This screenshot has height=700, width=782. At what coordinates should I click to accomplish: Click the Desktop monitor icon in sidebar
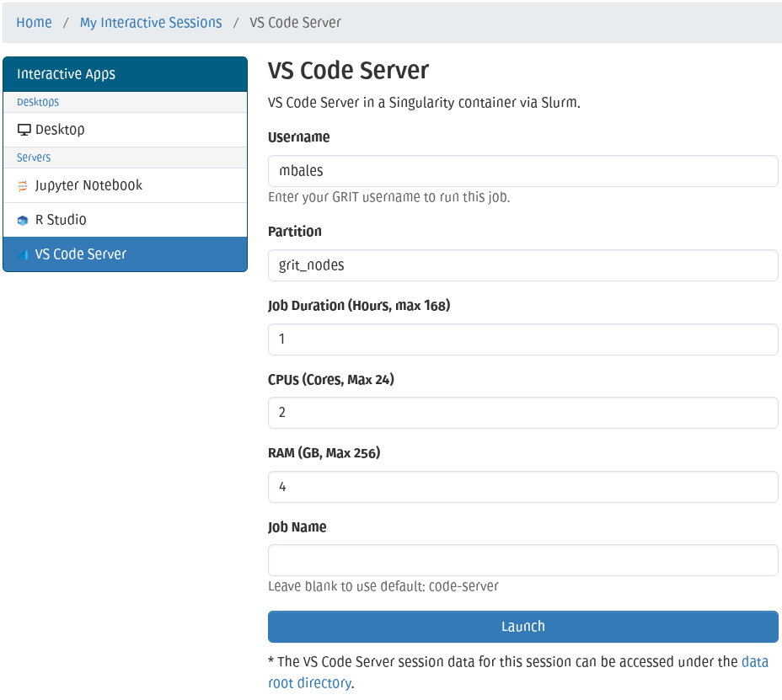coord(24,131)
